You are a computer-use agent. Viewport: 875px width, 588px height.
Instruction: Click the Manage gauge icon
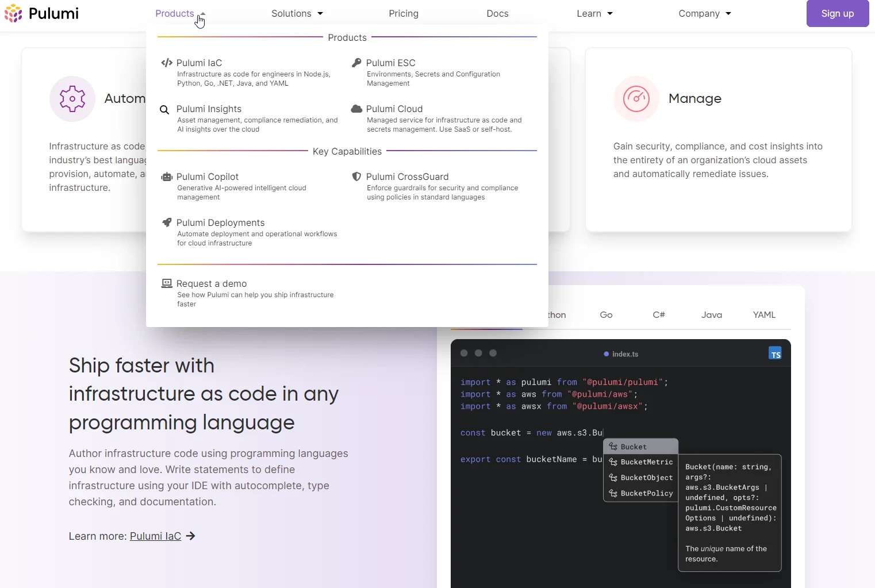coord(636,99)
